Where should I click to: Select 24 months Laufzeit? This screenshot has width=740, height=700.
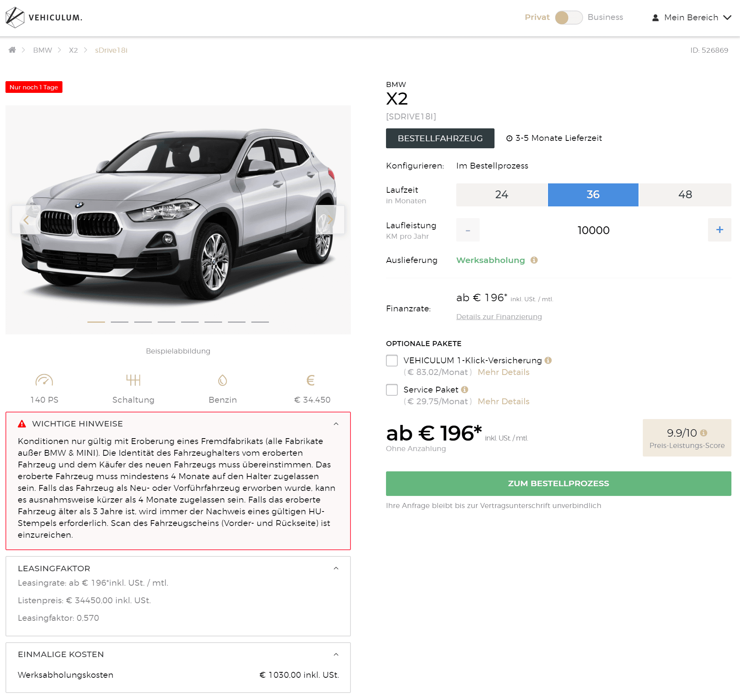click(502, 195)
